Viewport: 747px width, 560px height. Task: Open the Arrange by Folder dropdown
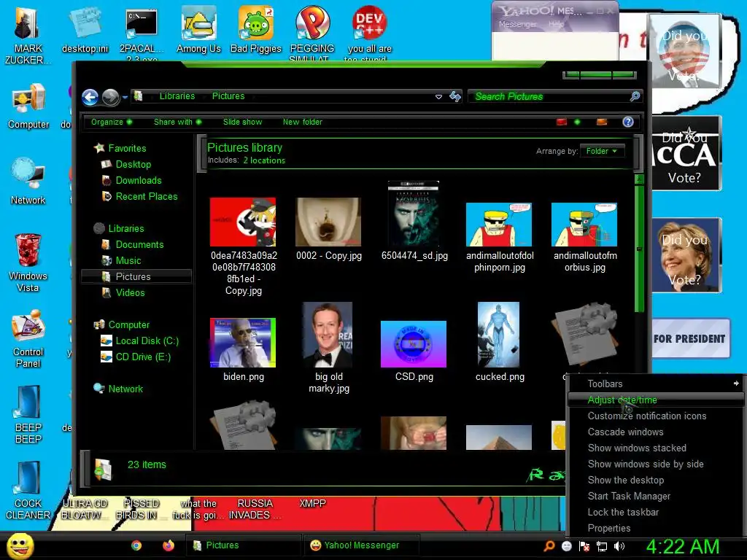[x=602, y=151]
